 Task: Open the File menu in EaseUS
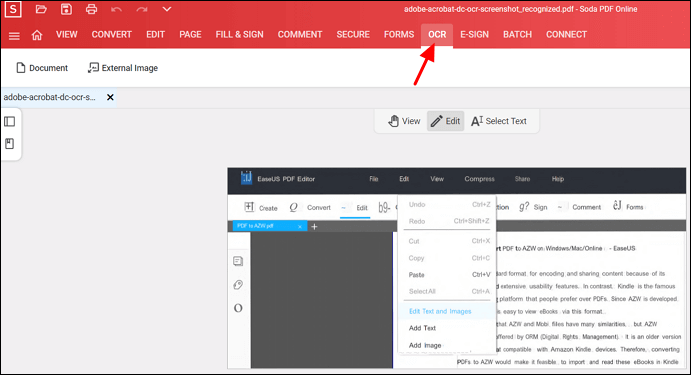pos(374,179)
